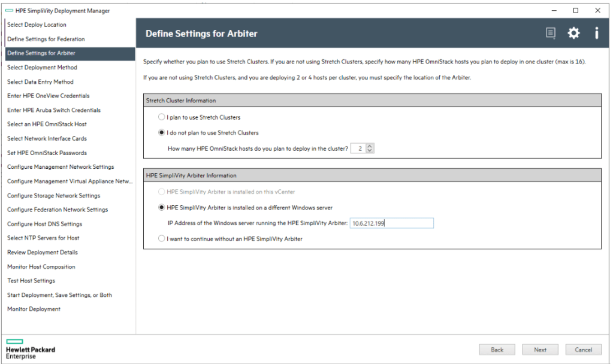Image resolution: width=613 pixels, height=364 pixels.
Task: Click the Arbiter IP address field
Action: (391, 223)
